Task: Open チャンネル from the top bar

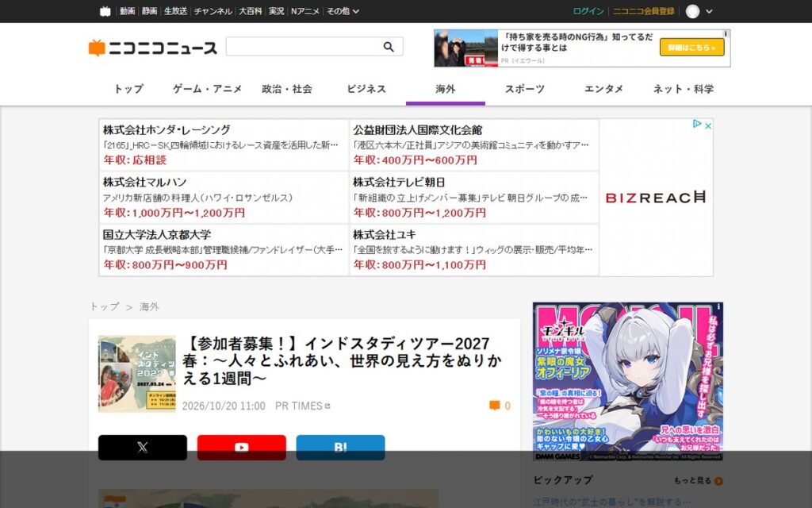Action: point(213,11)
